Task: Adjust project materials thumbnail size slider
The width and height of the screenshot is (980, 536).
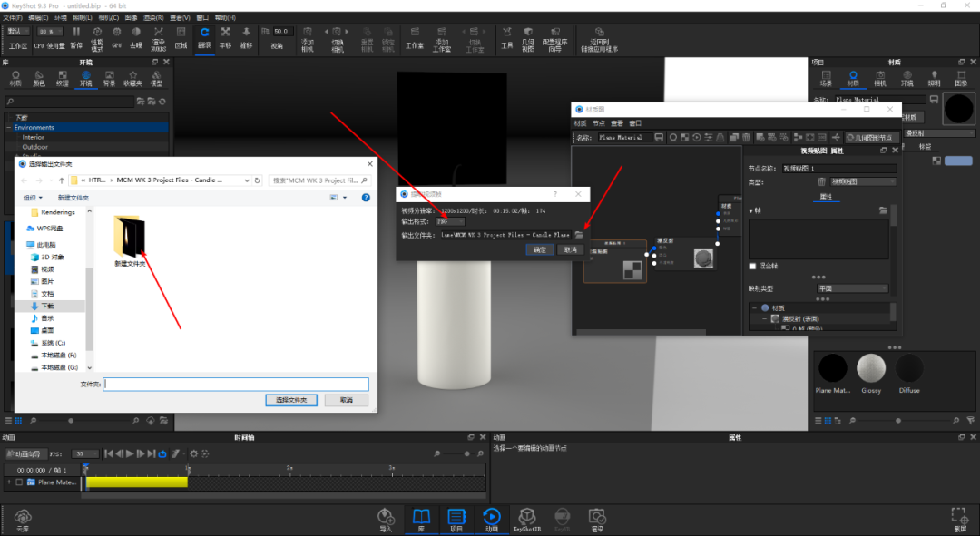Action: click(x=898, y=421)
